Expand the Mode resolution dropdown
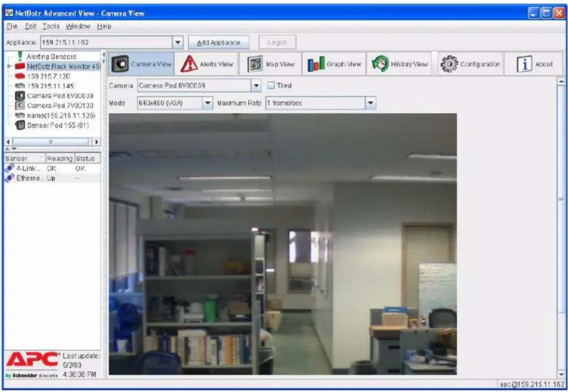The width and height of the screenshot is (568, 392). tap(207, 103)
